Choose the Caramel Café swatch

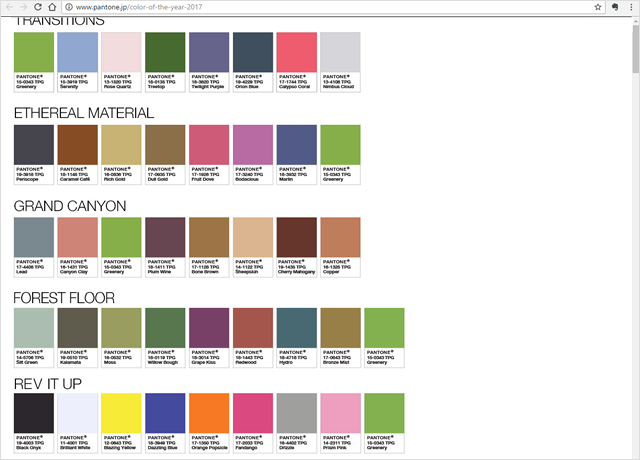pyautogui.click(x=77, y=144)
